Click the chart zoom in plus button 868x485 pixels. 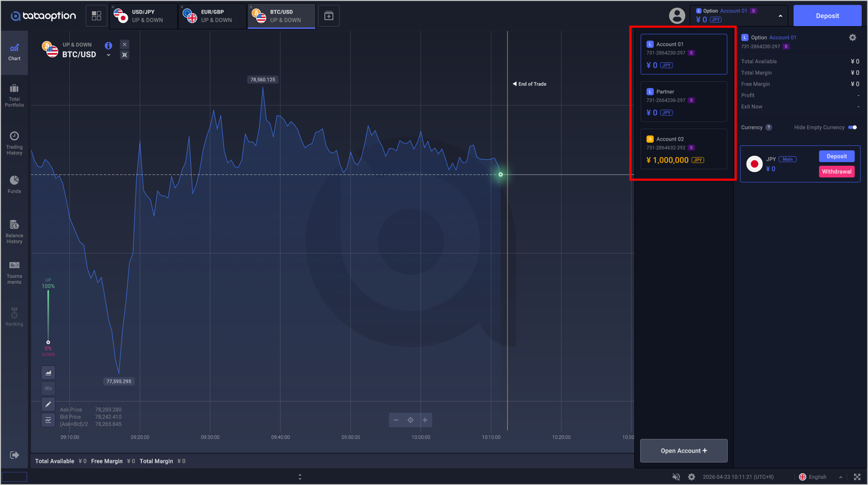425,420
